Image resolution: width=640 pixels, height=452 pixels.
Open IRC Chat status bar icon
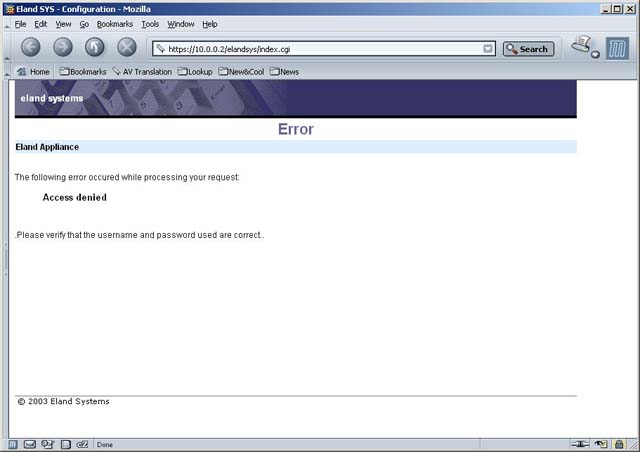click(x=82, y=444)
